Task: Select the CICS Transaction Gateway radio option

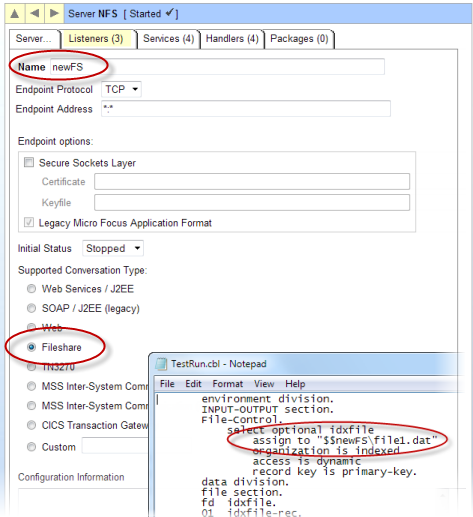Action: [31, 425]
